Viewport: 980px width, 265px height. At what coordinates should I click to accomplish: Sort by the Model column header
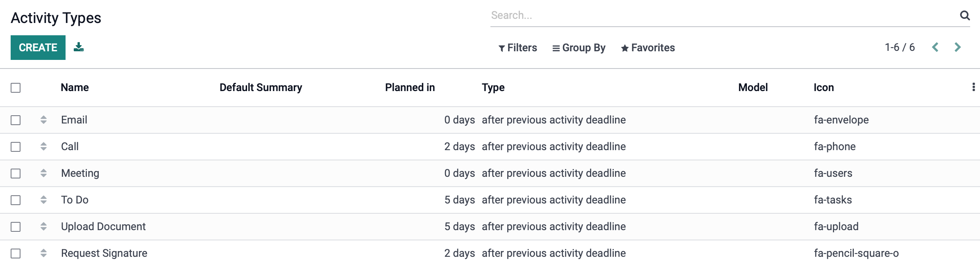(753, 87)
